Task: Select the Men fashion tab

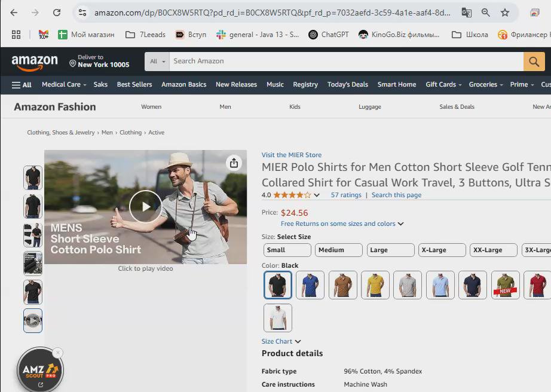Action: [x=225, y=107]
